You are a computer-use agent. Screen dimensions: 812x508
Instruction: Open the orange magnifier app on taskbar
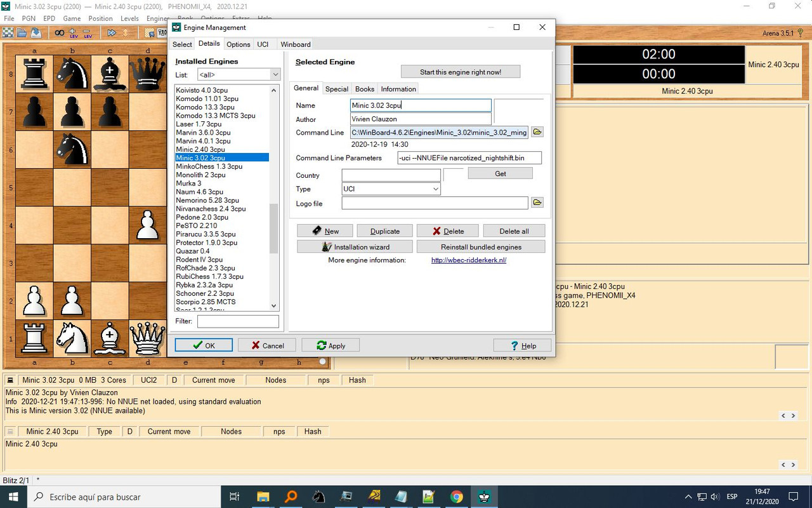pos(291,497)
